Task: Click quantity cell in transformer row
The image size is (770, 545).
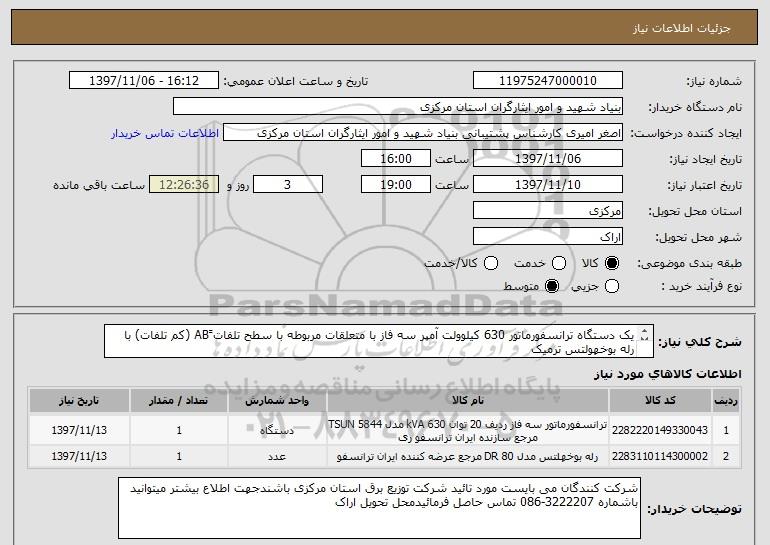Action: (x=179, y=430)
